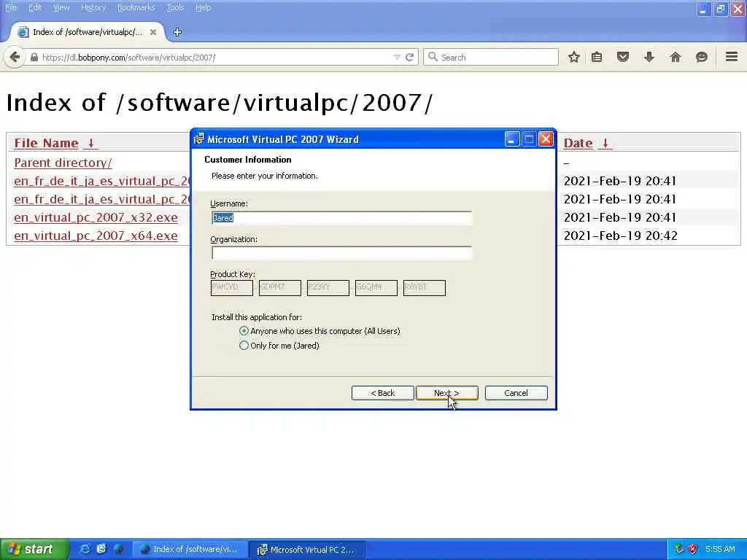The image size is (747, 560).
Task: Switch to Microsoft Virtual PC taskbar button
Action: pyautogui.click(x=309, y=549)
